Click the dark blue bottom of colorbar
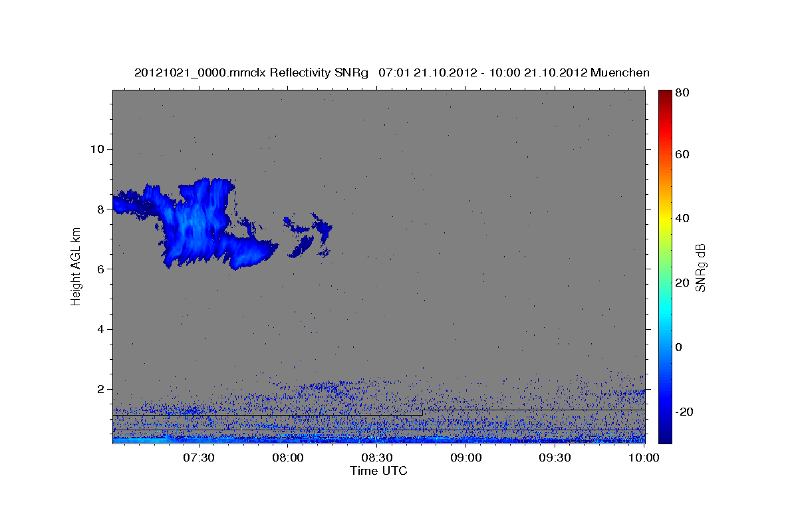Image resolution: width=798 pixels, height=532 pixels. point(665,438)
